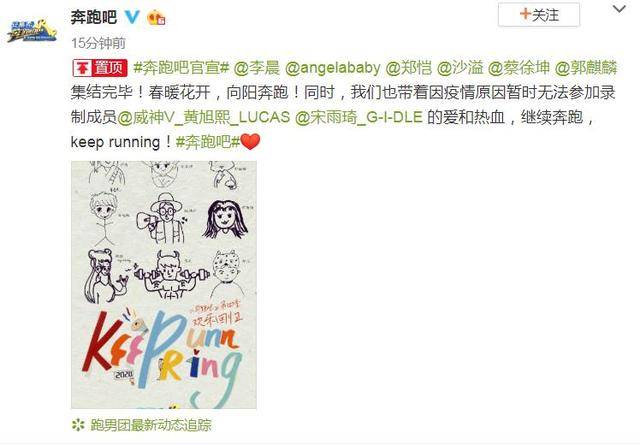Open the @angelababy mention
This screenshot has width=640, height=445.
[x=333, y=68]
